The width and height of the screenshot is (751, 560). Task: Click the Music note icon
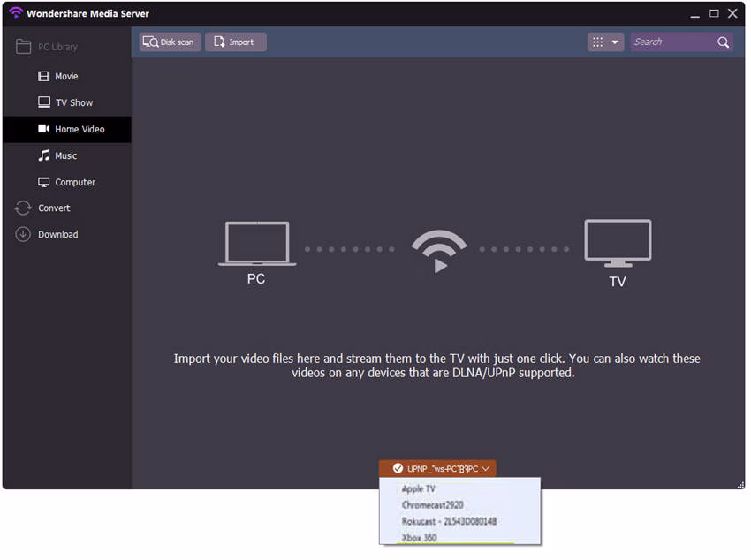click(44, 155)
